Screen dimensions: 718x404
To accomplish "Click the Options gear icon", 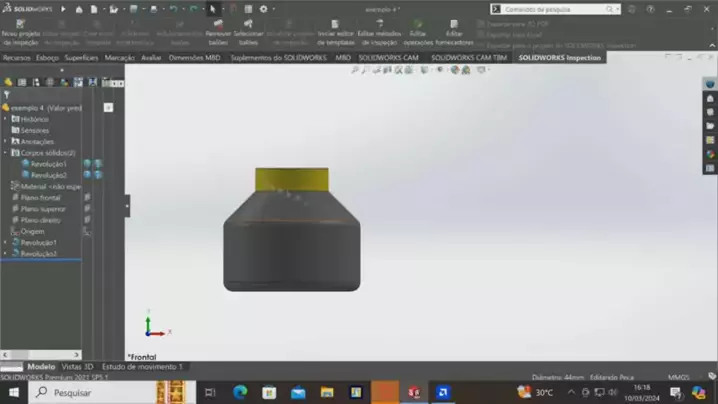I will pyautogui.click(x=263, y=9).
